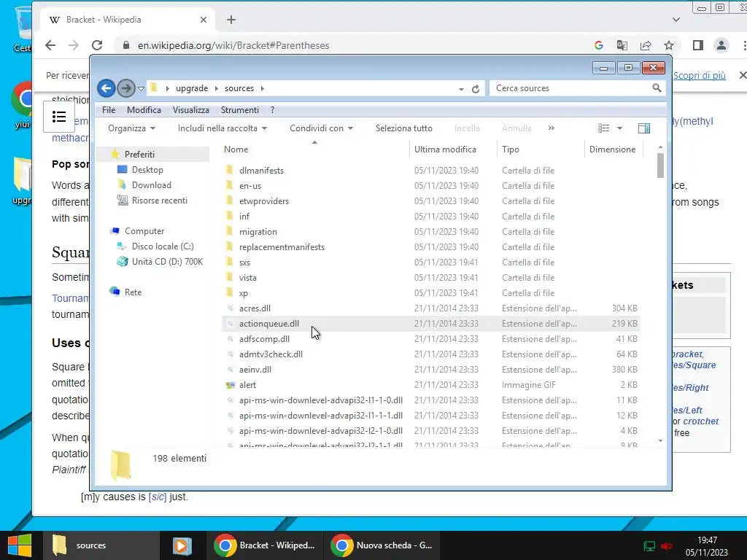This screenshot has width=747, height=560.
Task: Select the adfscomp.dll file icon
Action: pyautogui.click(x=230, y=338)
